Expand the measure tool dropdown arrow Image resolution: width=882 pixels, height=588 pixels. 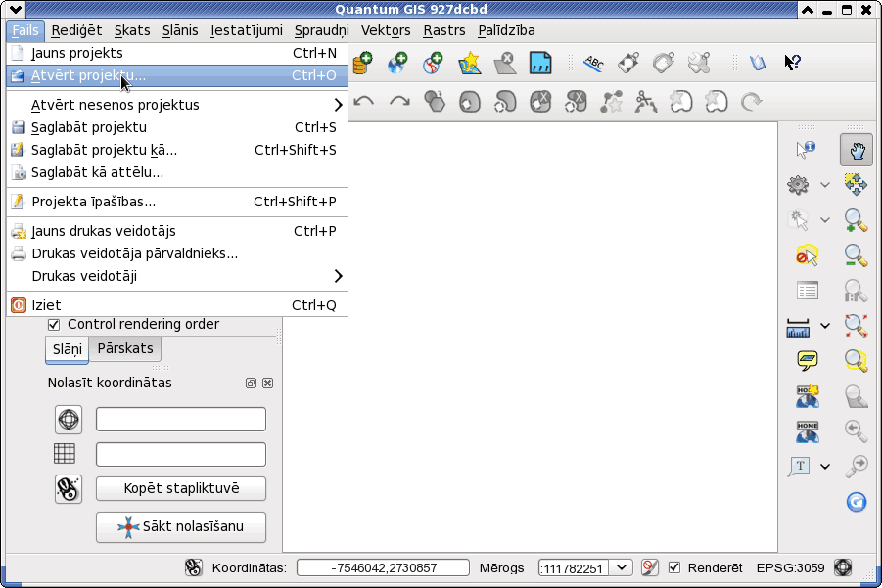tap(824, 326)
